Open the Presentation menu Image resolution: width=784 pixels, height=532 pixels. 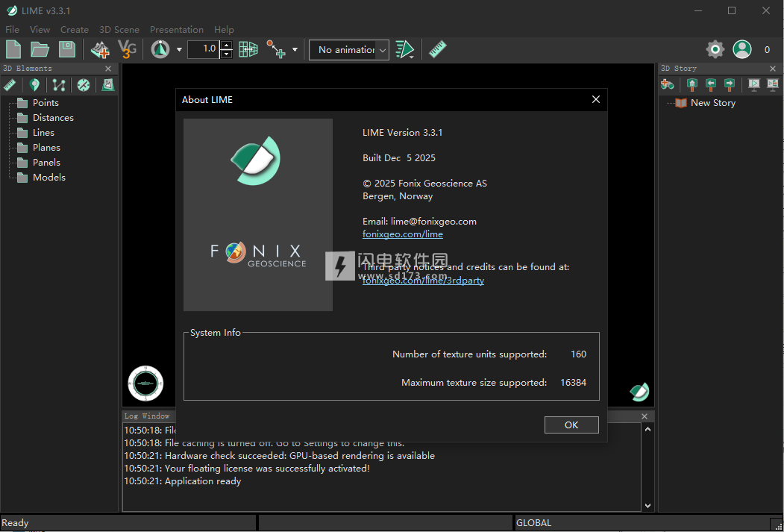click(177, 30)
